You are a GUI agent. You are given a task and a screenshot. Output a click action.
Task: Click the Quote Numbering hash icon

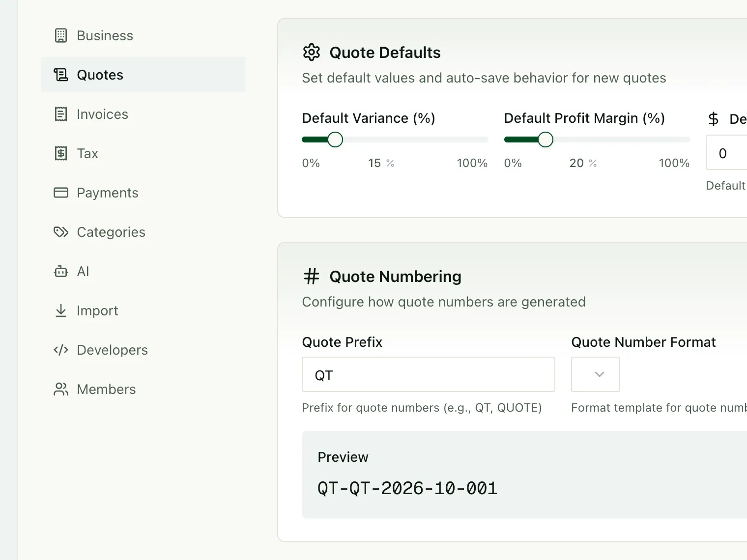tap(312, 276)
